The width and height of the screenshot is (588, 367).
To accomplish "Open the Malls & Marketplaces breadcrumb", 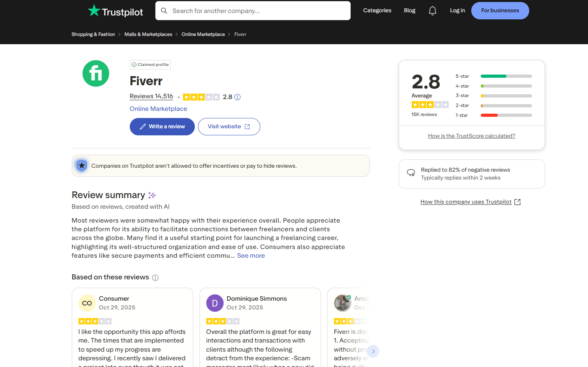I will 148,34.
